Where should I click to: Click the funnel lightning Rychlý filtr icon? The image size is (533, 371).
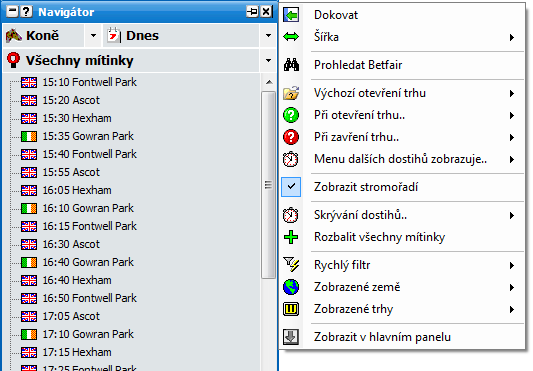click(291, 265)
